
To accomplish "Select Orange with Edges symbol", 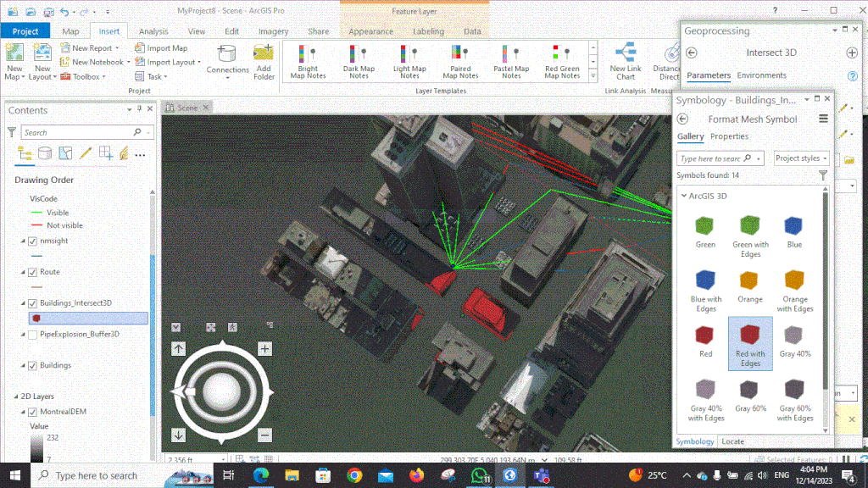I will click(794, 291).
